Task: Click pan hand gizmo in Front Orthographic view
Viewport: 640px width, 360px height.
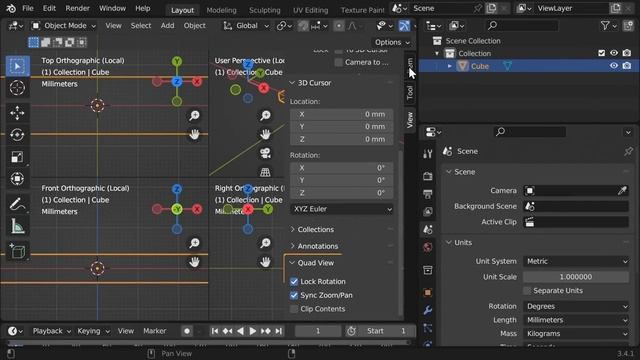Action: tap(194, 262)
